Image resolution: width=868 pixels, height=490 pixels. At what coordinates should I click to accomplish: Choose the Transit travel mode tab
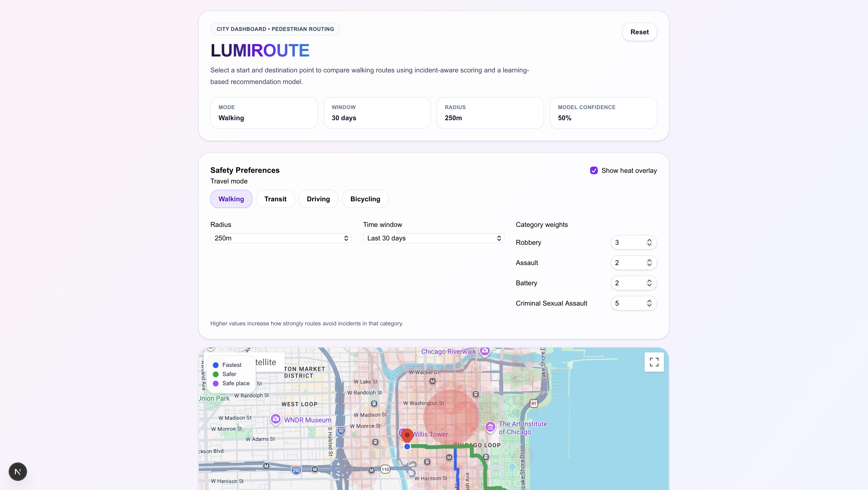click(275, 199)
